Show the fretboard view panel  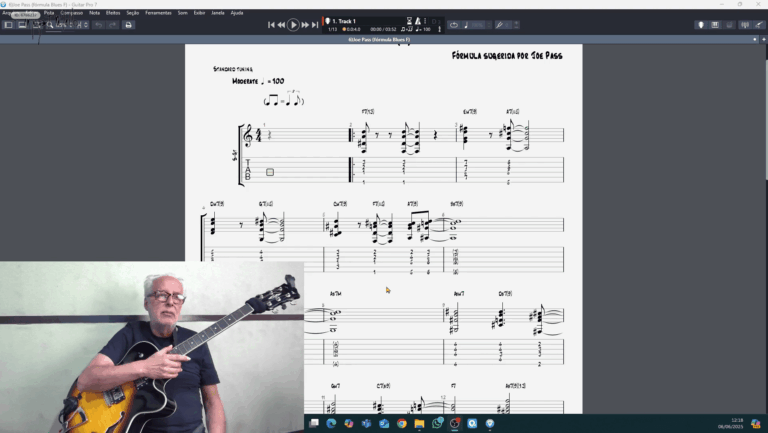point(715,24)
